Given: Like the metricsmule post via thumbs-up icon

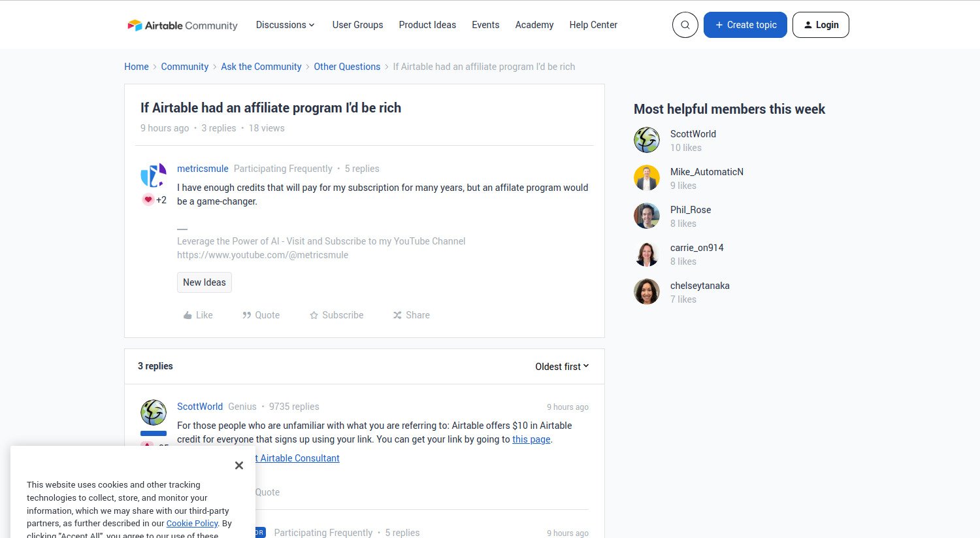Looking at the screenshot, I should 188,314.
